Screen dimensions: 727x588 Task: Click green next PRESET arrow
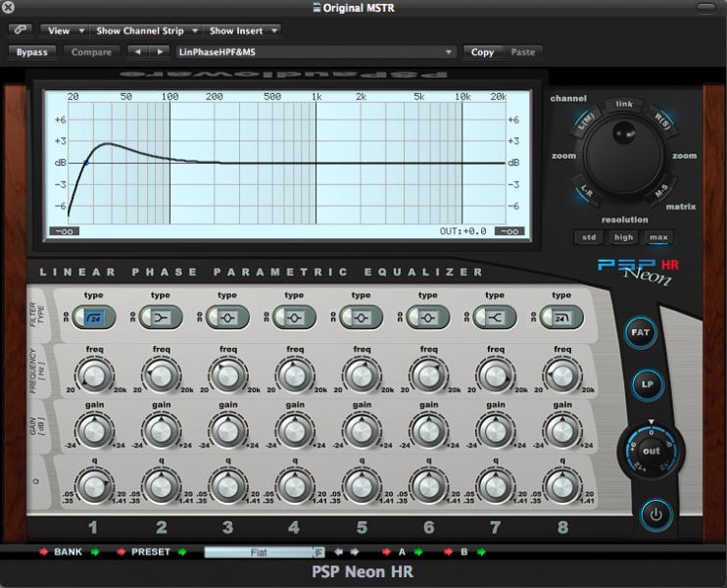182,552
